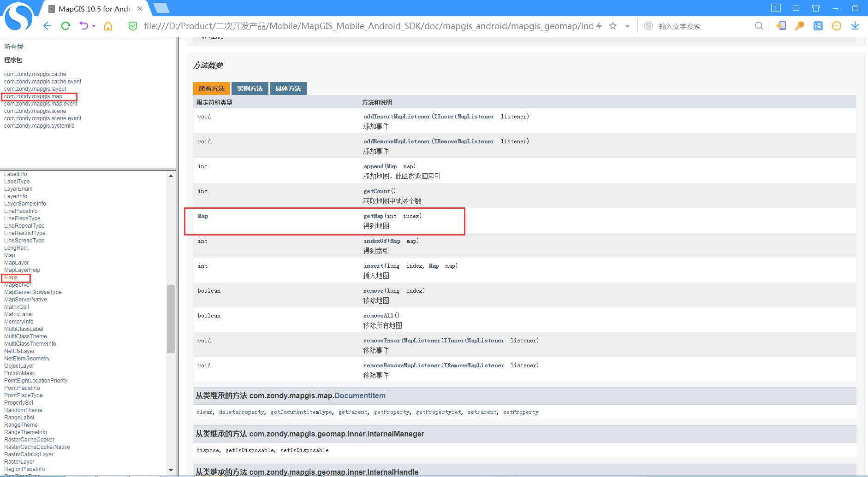Reload the page with the refresh icon
Viewport: 868px width, 477px height.
[65, 26]
